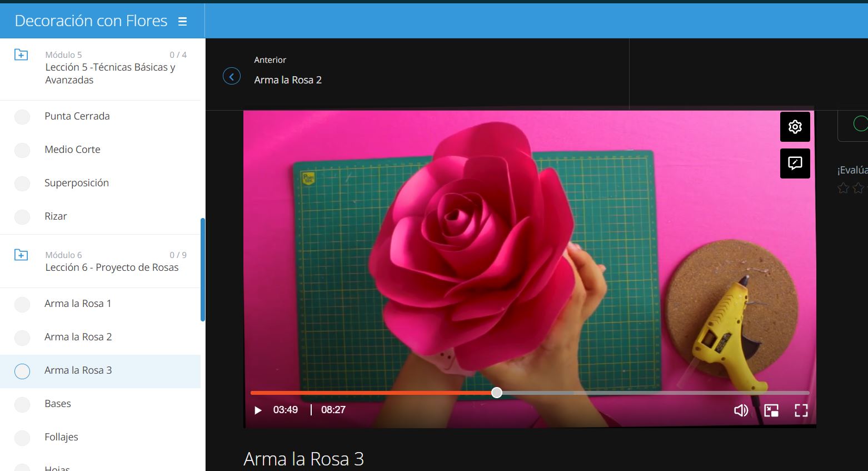The width and height of the screenshot is (868, 471).
Task: Go to previous lesson arrow
Action: (232, 76)
